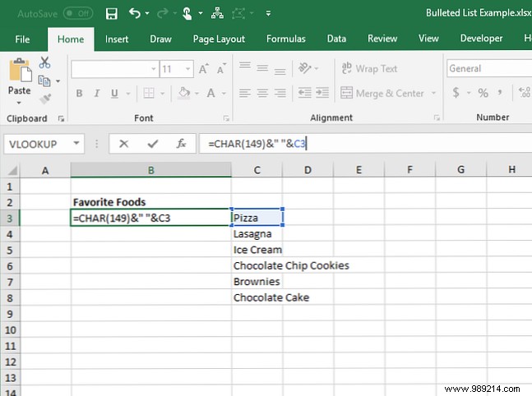Toggle Italic formatting
532x396 pixels.
pos(97,93)
